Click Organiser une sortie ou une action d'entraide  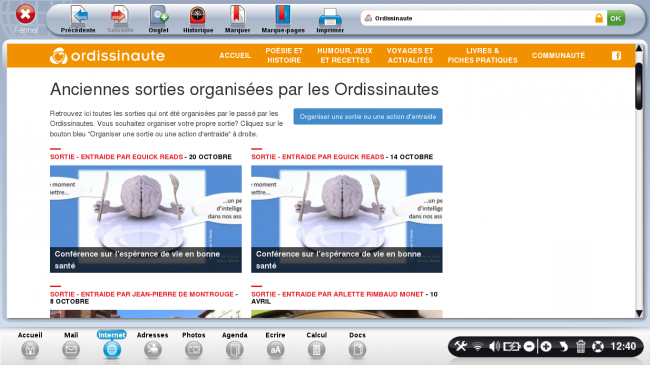point(368,117)
